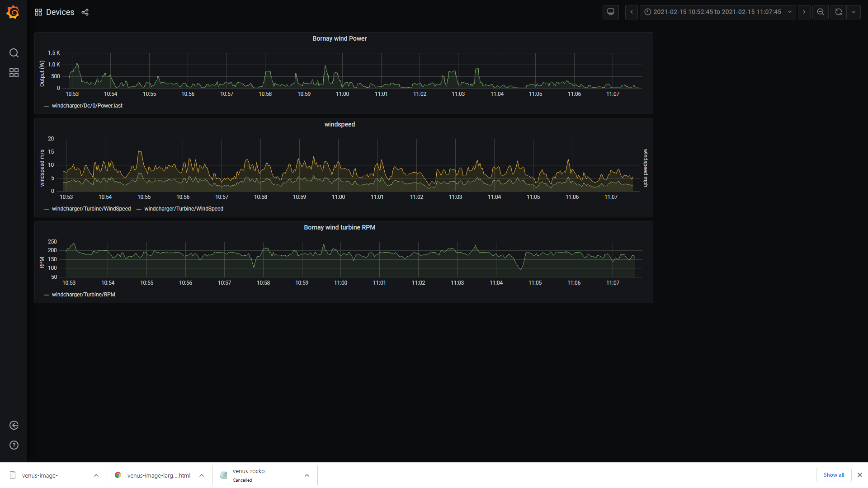Image resolution: width=868 pixels, height=488 pixels.
Task: Open the dashboard search icon
Action: [x=14, y=53]
